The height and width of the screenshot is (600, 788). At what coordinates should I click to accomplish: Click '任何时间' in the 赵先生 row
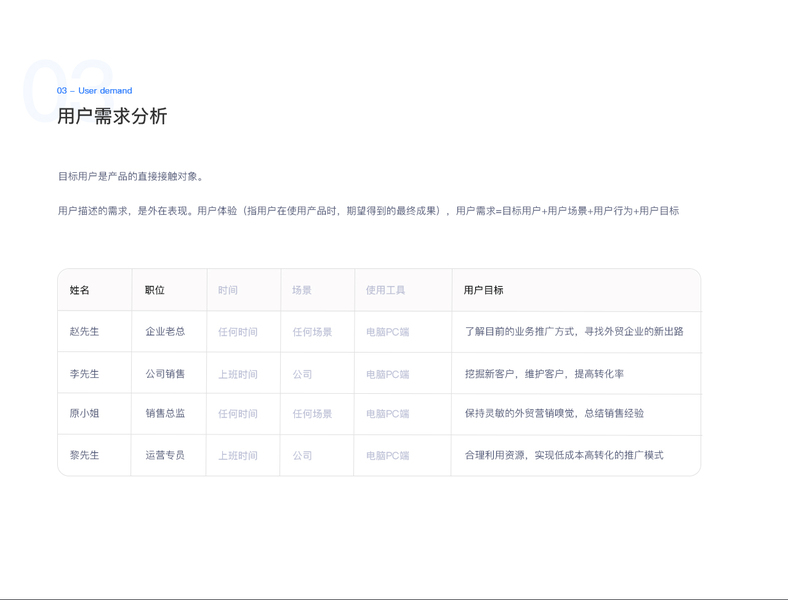(x=238, y=332)
